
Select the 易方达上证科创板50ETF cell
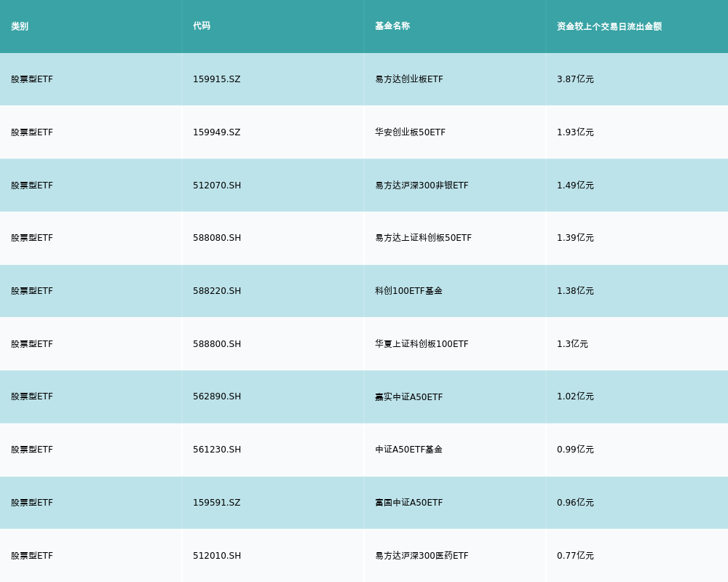tap(423, 238)
